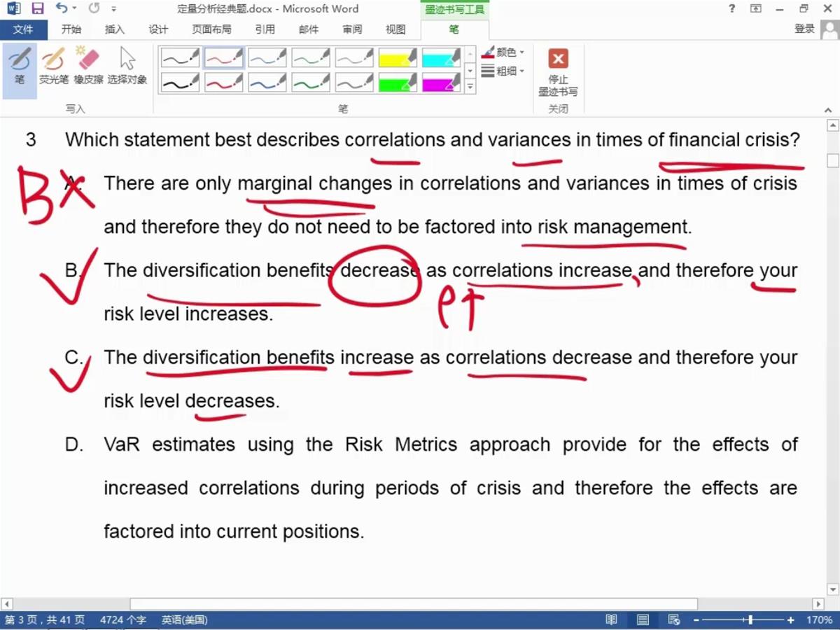Pick the thick black pen style

pos(181,83)
